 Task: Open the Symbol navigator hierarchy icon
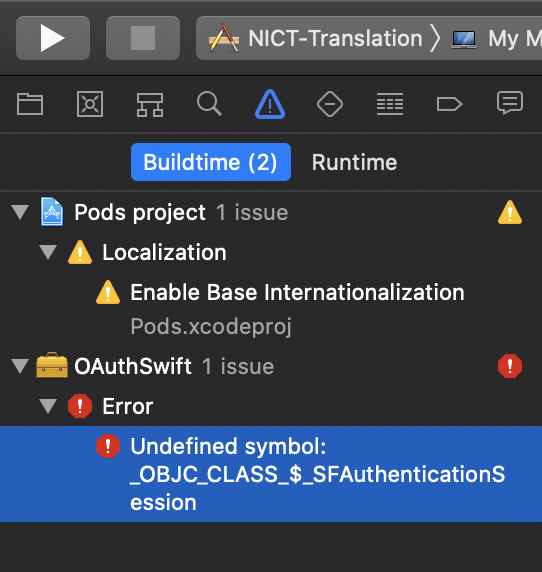click(150, 105)
